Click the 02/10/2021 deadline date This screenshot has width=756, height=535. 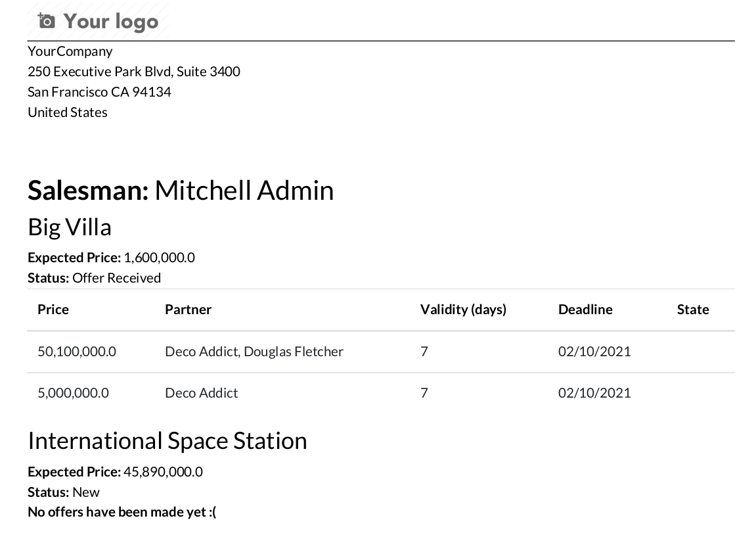coord(594,351)
